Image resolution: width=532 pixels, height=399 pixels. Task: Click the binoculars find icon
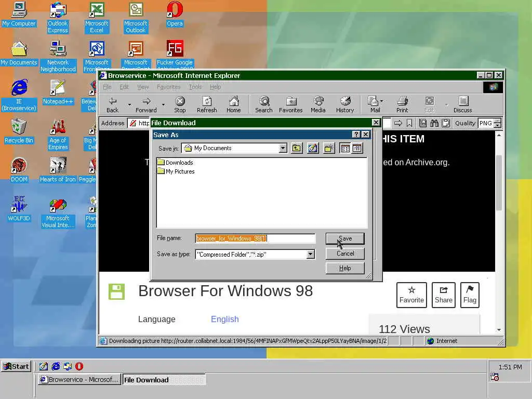pyautogui.click(x=434, y=123)
